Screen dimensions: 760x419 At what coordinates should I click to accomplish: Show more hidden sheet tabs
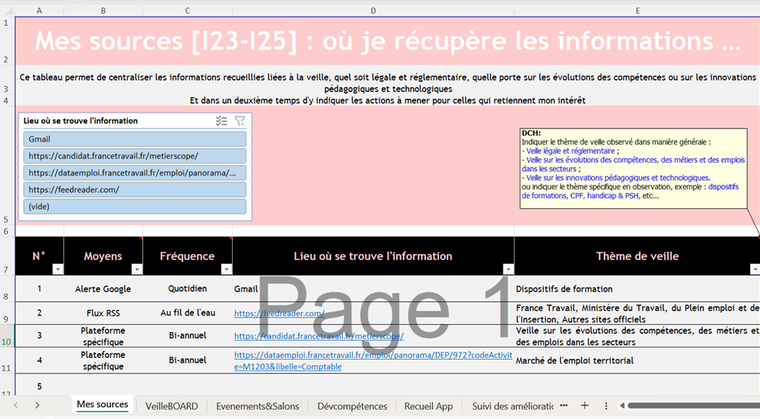[565, 405]
